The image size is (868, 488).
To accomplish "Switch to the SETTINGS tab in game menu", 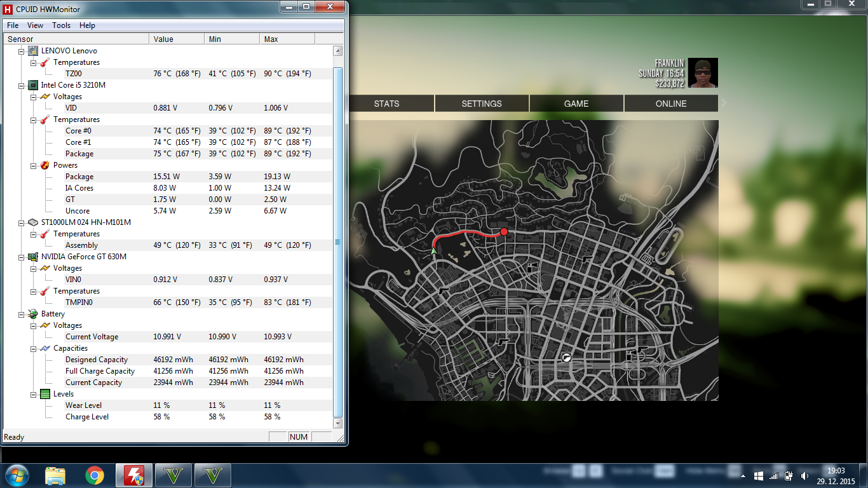I will pos(482,104).
